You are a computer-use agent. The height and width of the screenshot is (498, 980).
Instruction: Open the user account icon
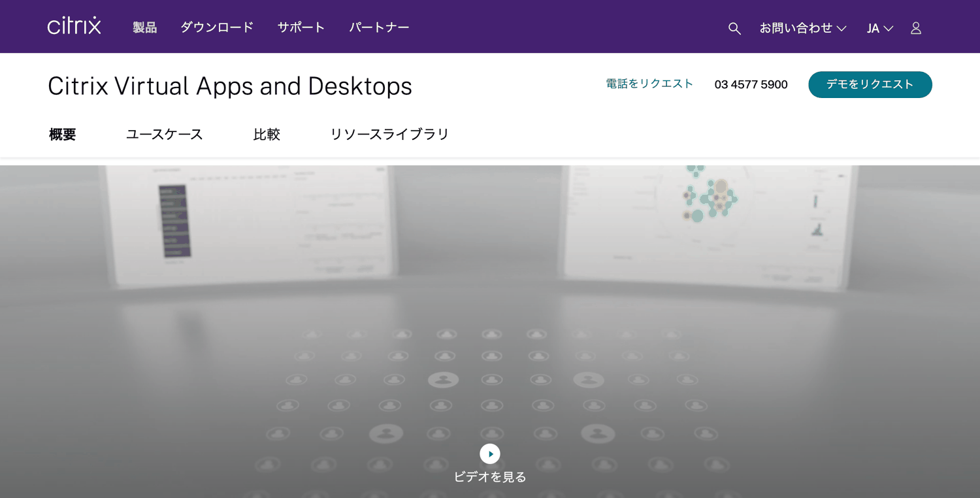[916, 28]
